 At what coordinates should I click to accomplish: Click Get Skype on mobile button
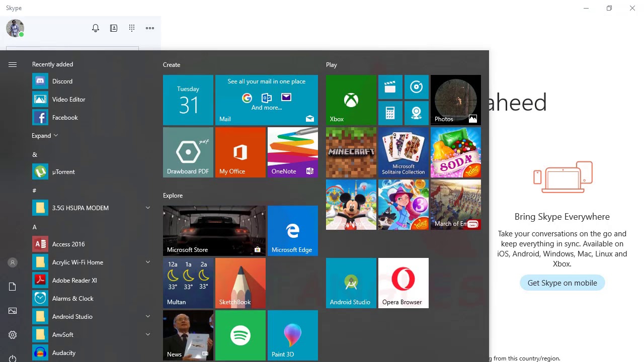(x=562, y=283)
